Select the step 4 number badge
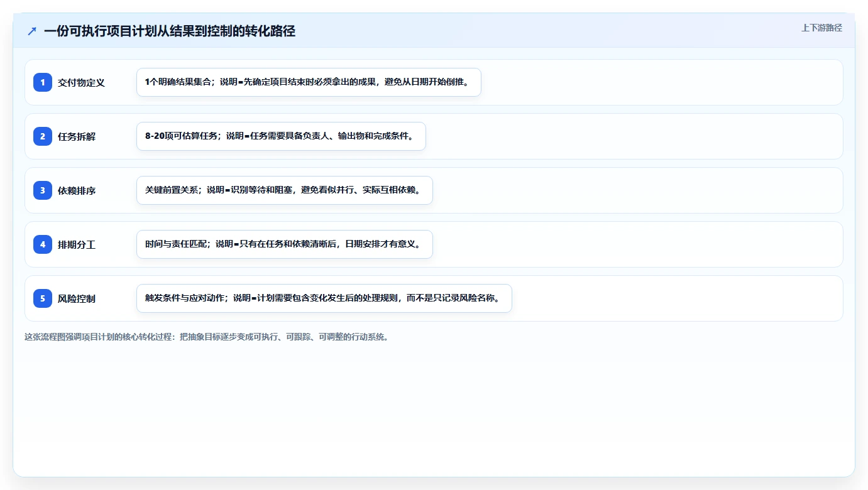This screenshot has height=490, width=868. [43, 244]
